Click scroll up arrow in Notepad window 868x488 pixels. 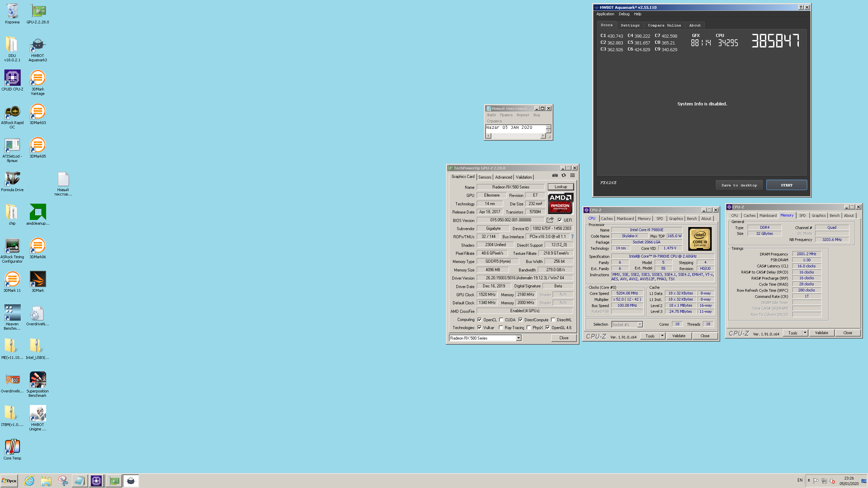point(549,127)
